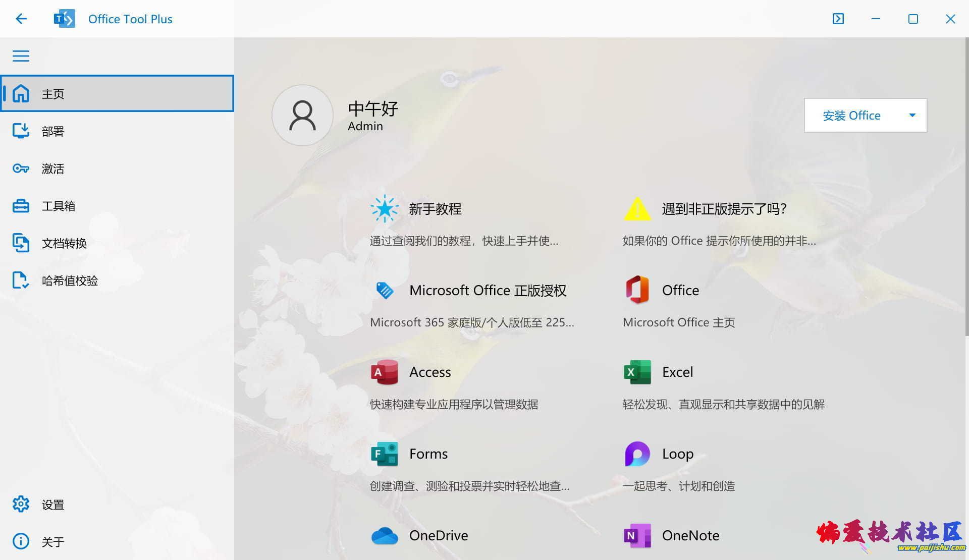This screenshot has width=969, height=560.
Task: Open the 哈希值校验 hash check page
Action: [117, 281]
